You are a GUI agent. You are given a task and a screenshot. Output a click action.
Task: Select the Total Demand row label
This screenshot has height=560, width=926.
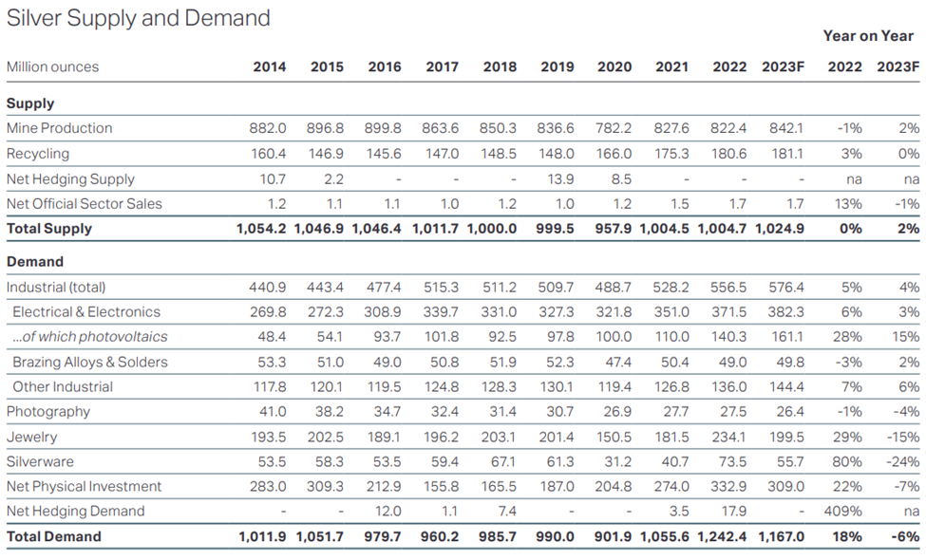(x=53, y=537)
